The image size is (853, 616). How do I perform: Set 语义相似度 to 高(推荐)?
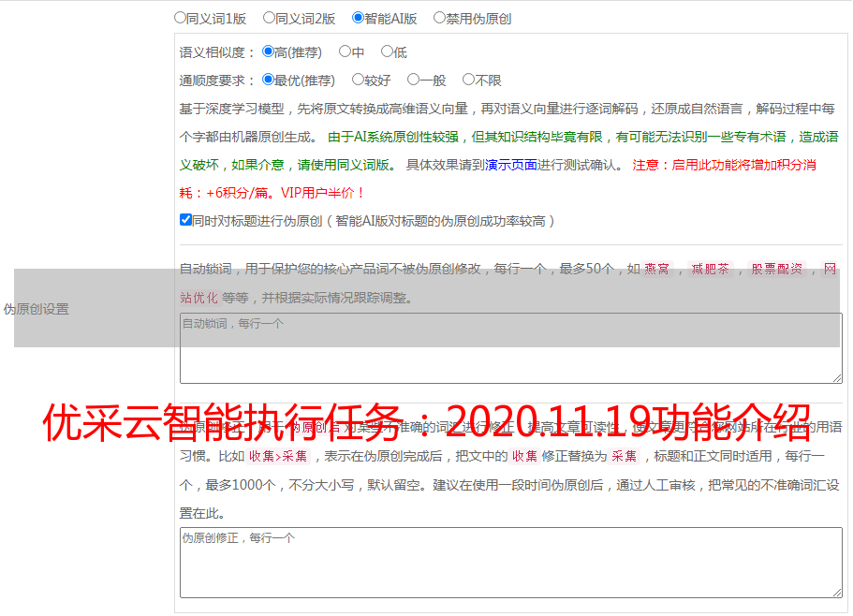pos(268,51)
